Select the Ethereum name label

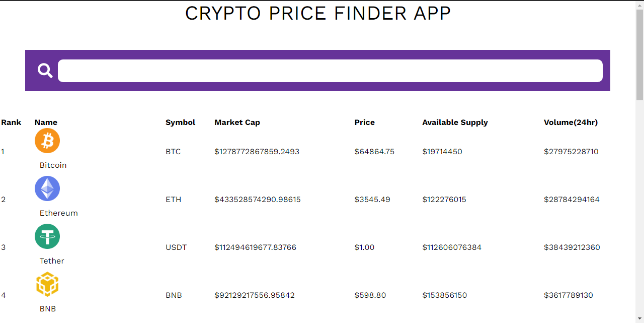(x=59, y=213)
